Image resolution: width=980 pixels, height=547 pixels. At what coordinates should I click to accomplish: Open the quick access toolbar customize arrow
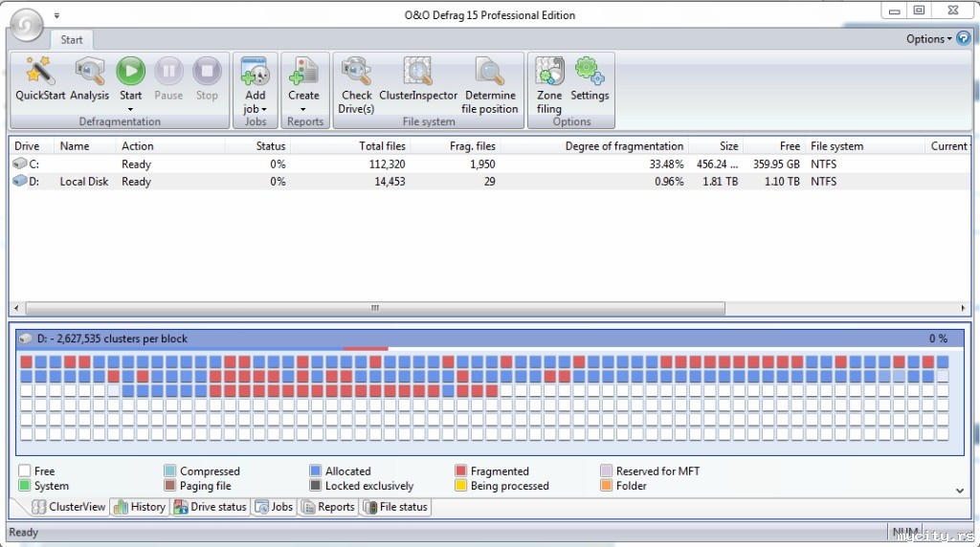coord(56,15)
